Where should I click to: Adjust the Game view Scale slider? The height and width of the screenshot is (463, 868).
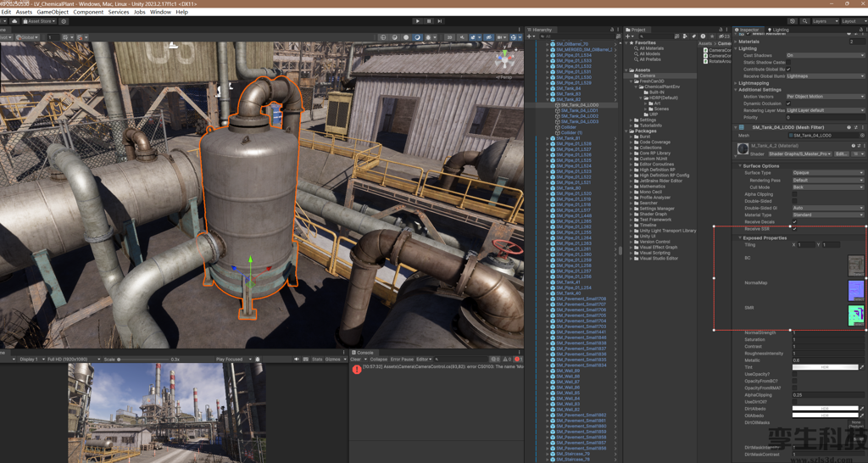(x=144, y=359)
